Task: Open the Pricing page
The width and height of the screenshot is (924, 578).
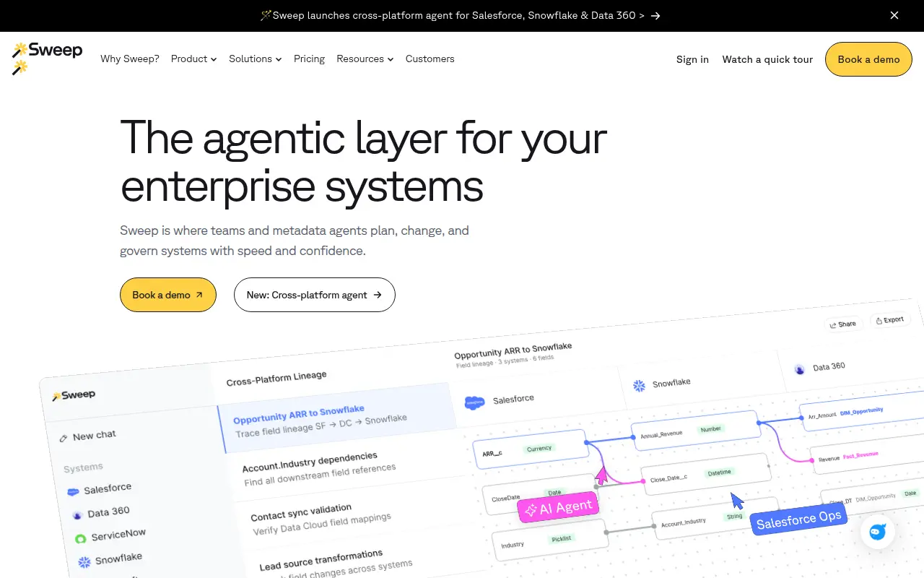Action: pyautogui.click(x=309, y=59)
